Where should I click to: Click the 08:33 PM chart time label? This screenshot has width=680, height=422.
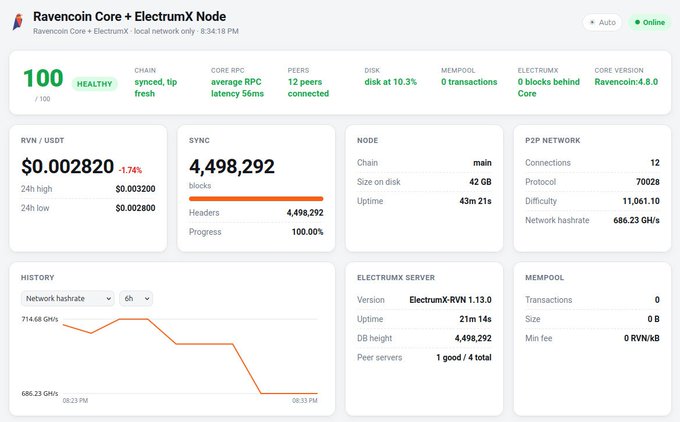(x=305, y=401)
